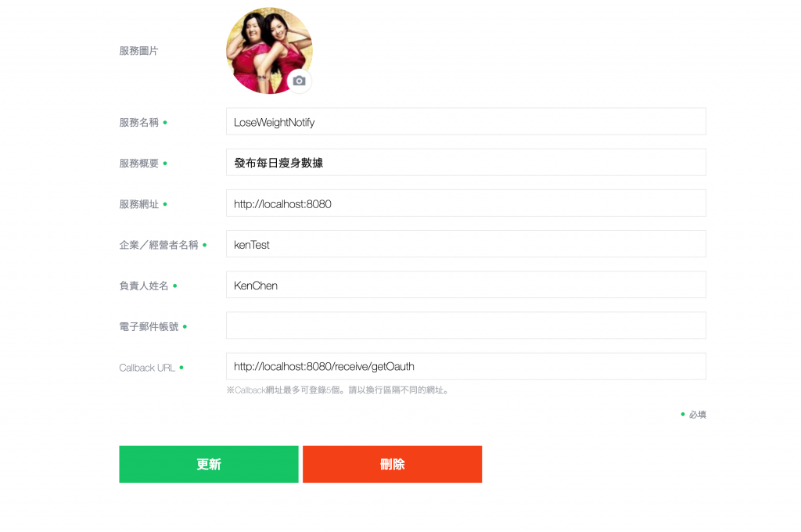Click the 服務名稱 label text

139,123
